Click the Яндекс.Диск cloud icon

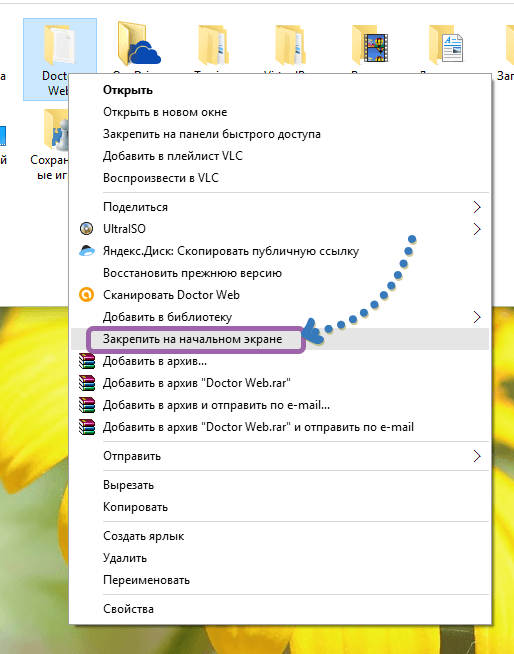(x=87, y=251)
